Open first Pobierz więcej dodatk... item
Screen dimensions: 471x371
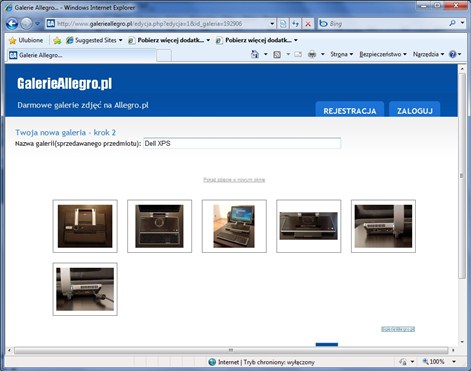pyautogui.click(x=169, y=40)
